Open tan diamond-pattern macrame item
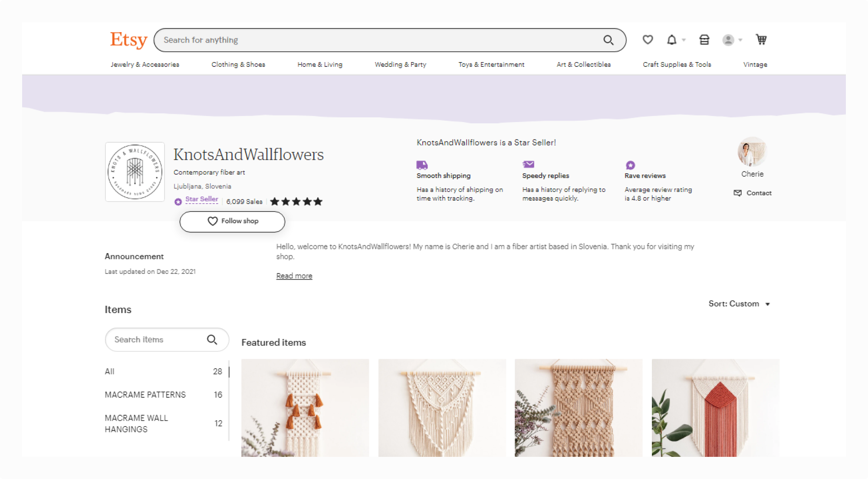 [x=579, y=408]
